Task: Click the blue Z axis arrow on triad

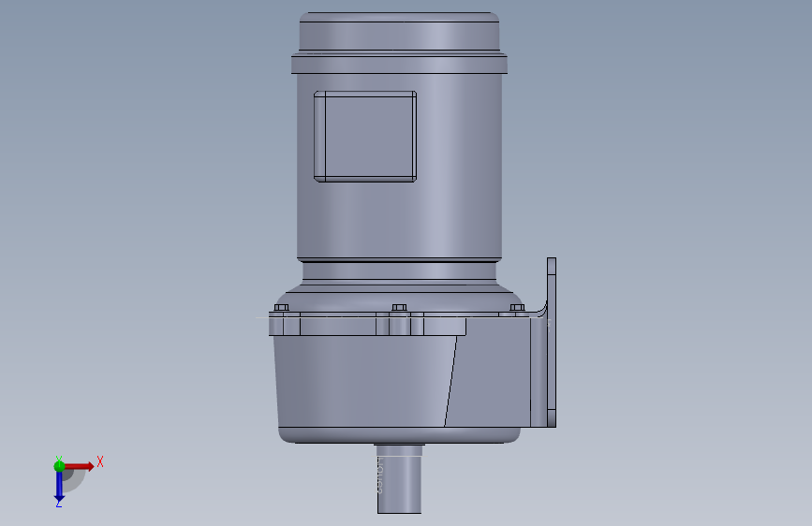Action: click(x=59, y=487)
